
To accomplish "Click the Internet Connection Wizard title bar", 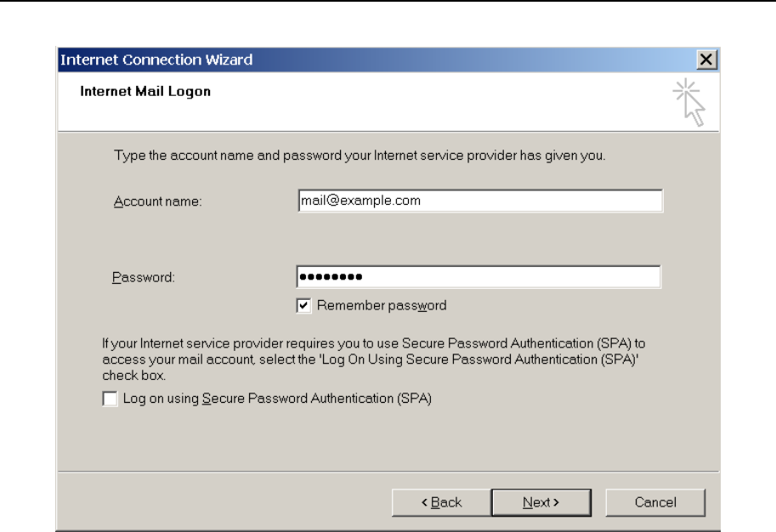I will coord(340,60).
